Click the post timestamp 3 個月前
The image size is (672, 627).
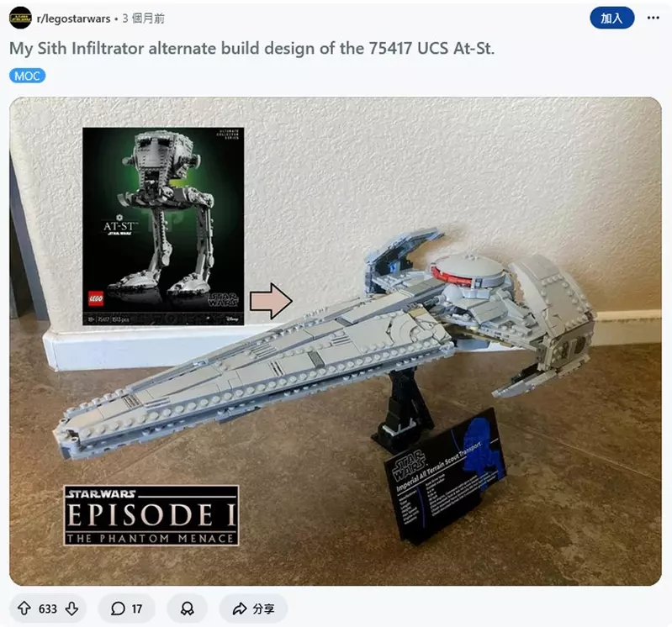[x=143, y=18]
